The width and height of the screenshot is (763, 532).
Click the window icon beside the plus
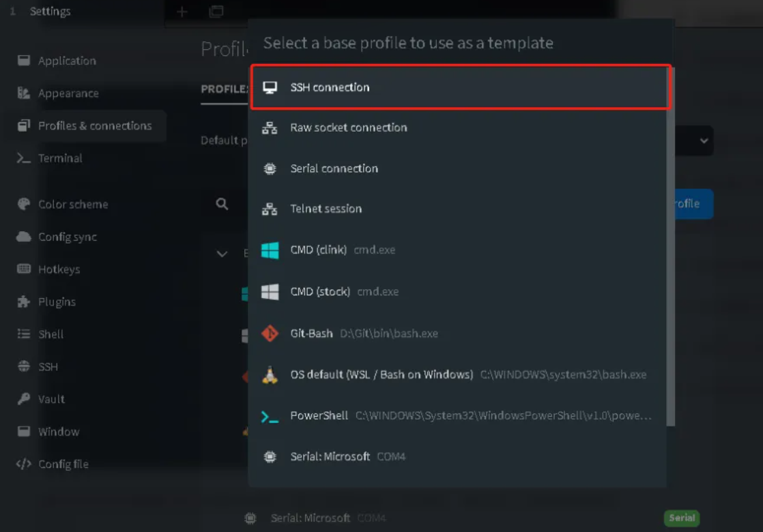tap(216, 11)
